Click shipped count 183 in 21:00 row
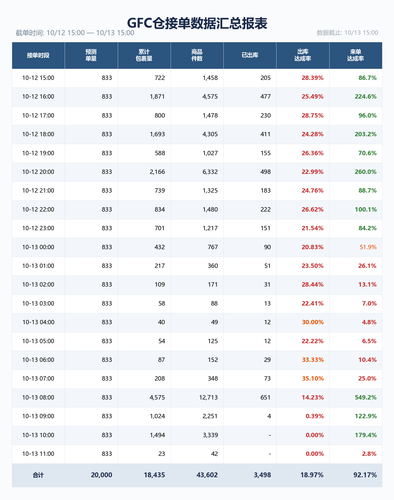Screen dimensions: 394x500 (x=266, y=191)
